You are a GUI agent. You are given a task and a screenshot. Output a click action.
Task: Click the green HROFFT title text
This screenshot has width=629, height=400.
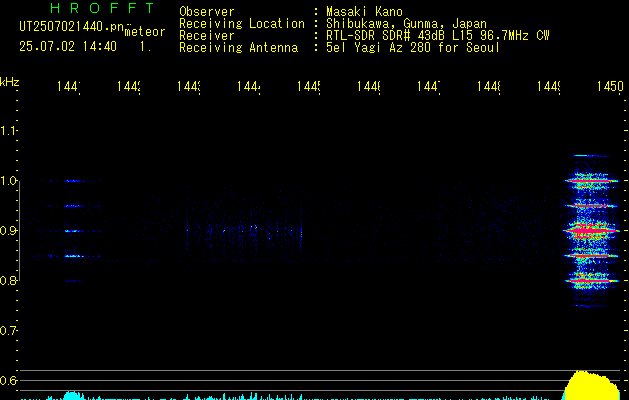click(x=102, y=8)
